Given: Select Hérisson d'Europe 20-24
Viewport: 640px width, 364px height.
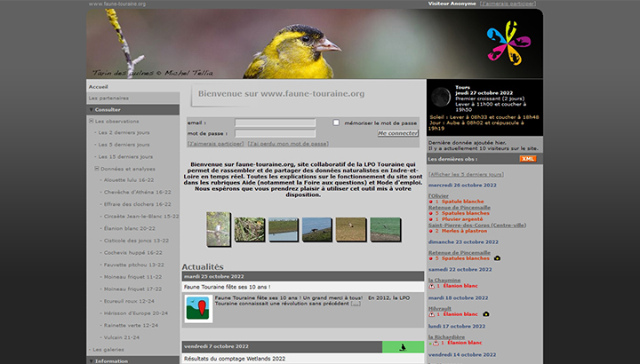Looking at the screenshot, I should tap(135, 313).
